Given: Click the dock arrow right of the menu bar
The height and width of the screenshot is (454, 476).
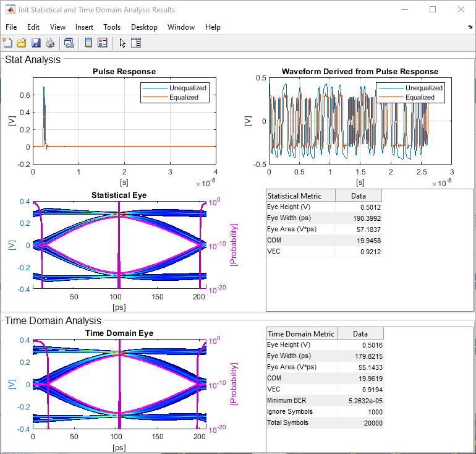Looking at the screenshot, I should (x=470, y=27).
